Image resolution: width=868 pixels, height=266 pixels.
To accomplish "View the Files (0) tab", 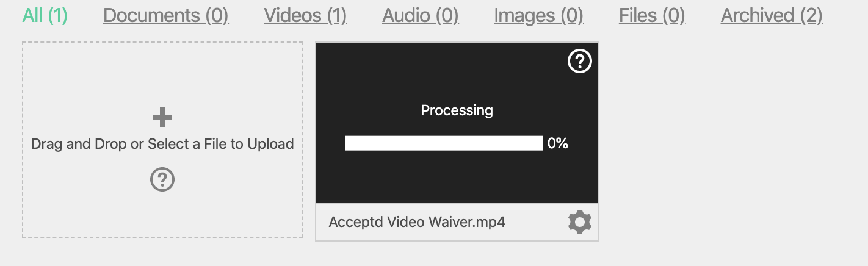I will click(x=652, y=15).
